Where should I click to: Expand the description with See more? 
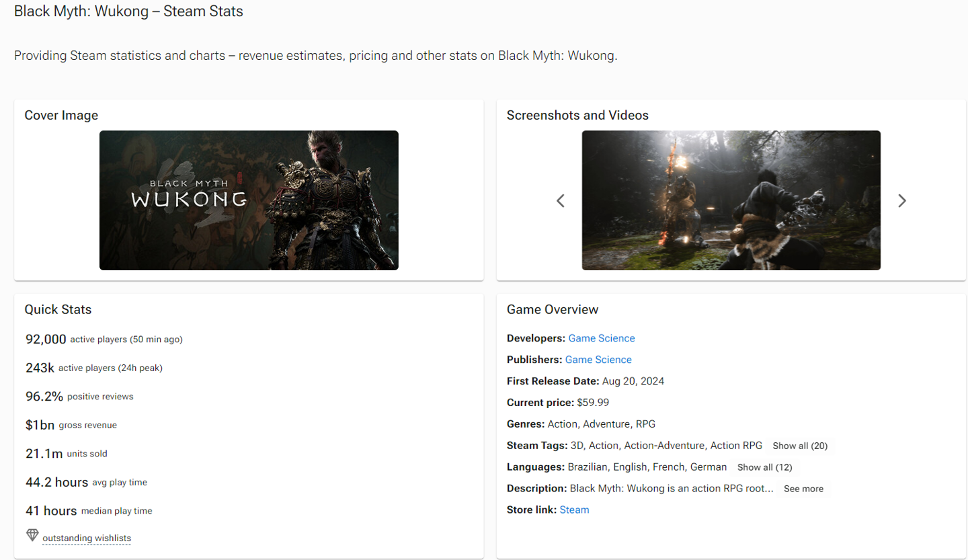click(x=803, y=489)
